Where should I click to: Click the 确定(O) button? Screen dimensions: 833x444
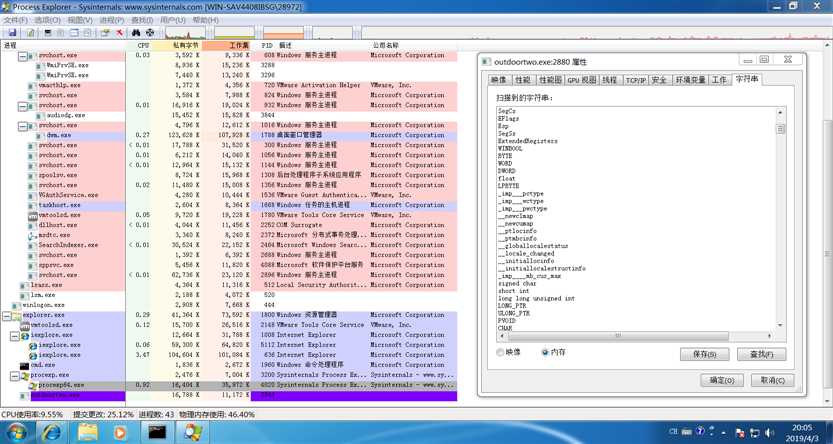(722, 380)
